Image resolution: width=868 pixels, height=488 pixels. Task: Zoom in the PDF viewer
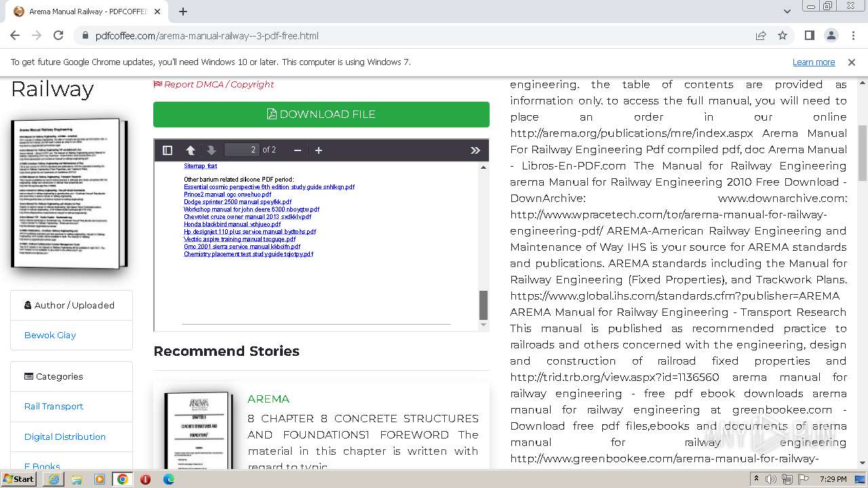[319, 150]
